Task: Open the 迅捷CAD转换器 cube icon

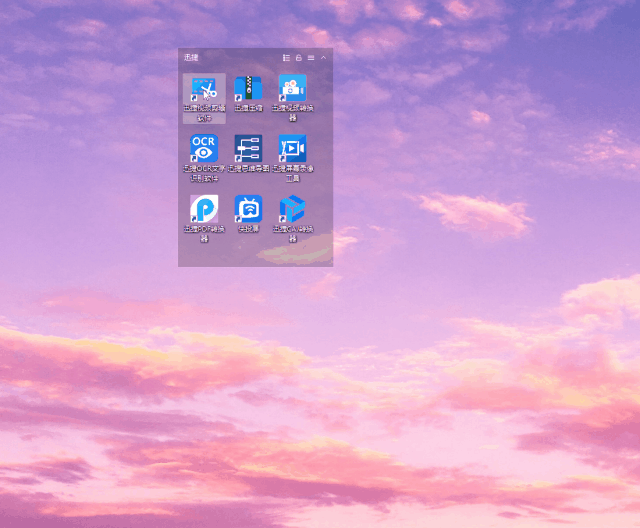Action: coord(292,208)
